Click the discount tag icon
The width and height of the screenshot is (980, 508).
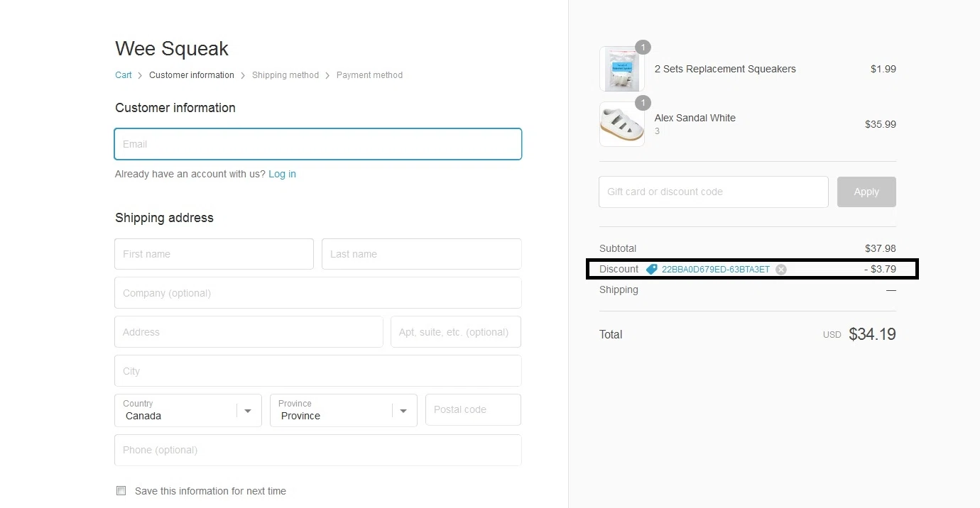click(x=652, y=270)
